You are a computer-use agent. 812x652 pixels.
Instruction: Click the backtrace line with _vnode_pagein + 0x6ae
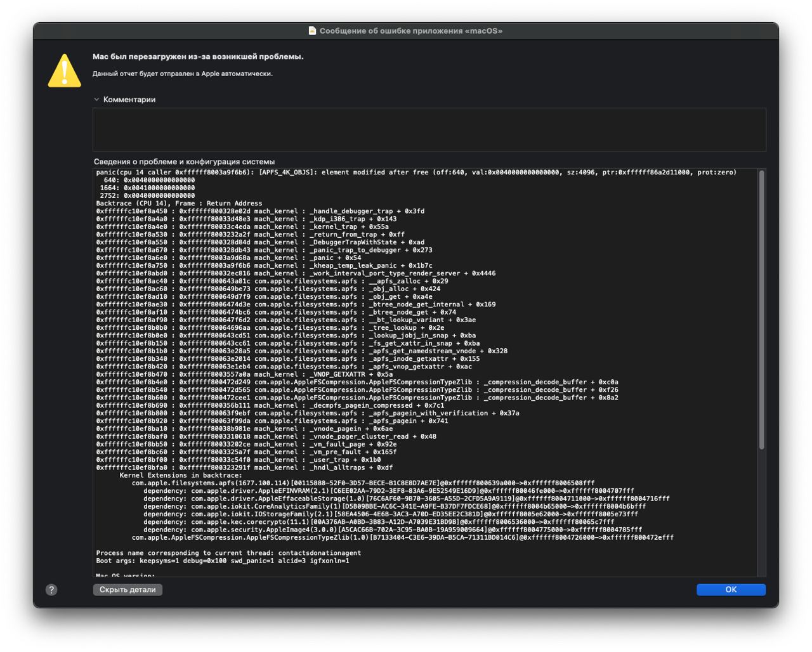244,429
